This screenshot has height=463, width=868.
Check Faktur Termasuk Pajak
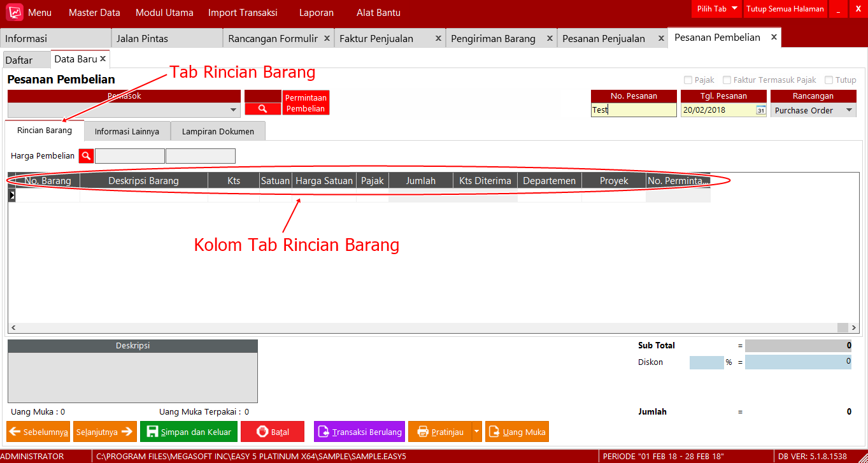[727, 80]
